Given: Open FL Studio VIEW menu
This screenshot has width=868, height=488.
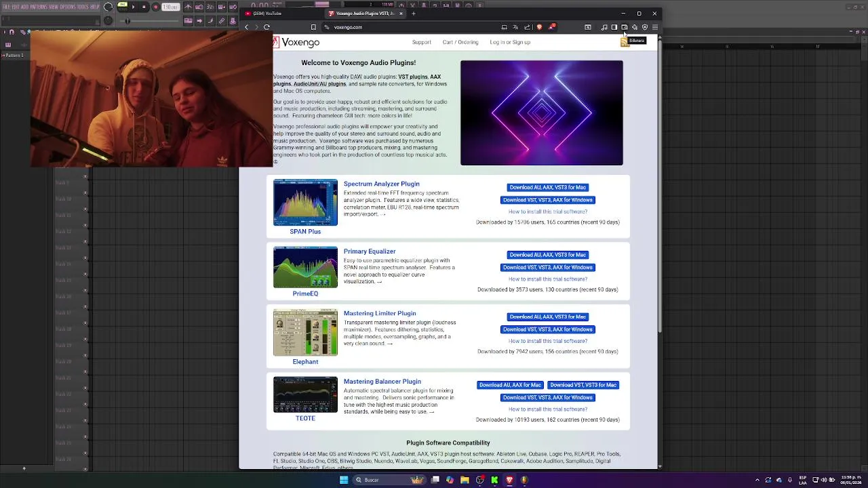Looking at the screenshot, I should click(x=54, y=7).
